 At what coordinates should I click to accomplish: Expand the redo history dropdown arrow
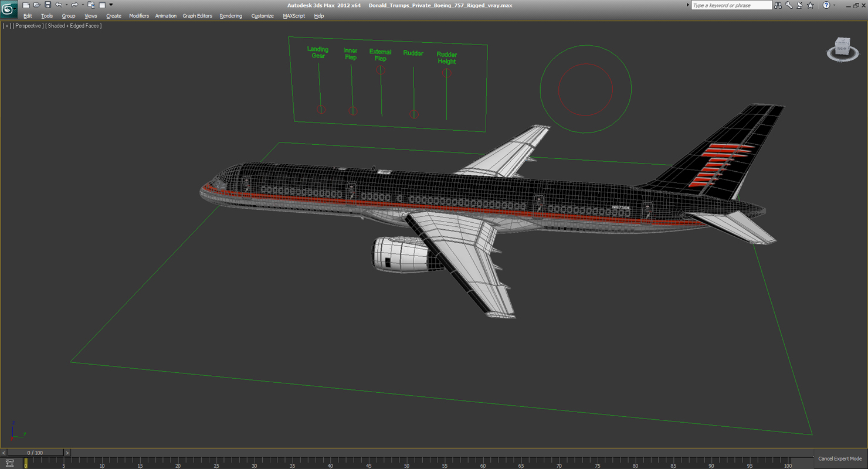[83, 5]
